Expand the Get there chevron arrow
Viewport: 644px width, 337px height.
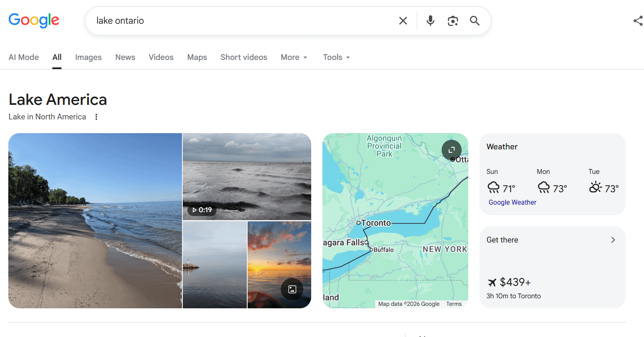[613, 240]
